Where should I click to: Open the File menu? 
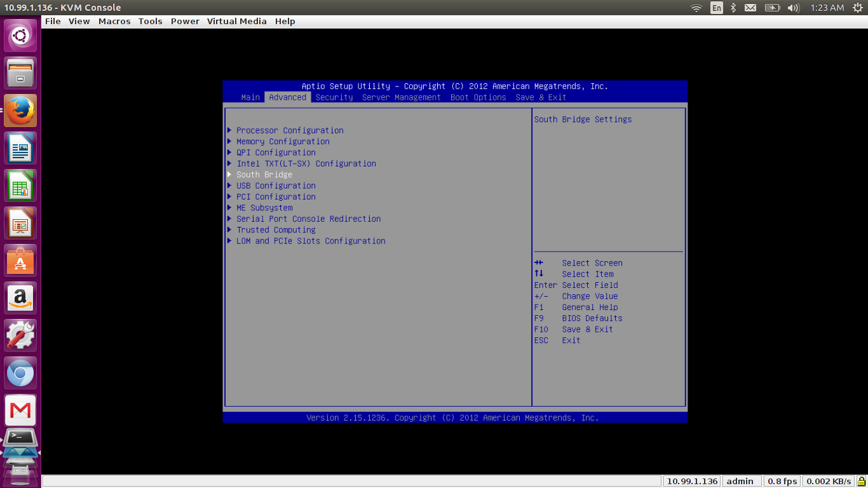point(53,21)
